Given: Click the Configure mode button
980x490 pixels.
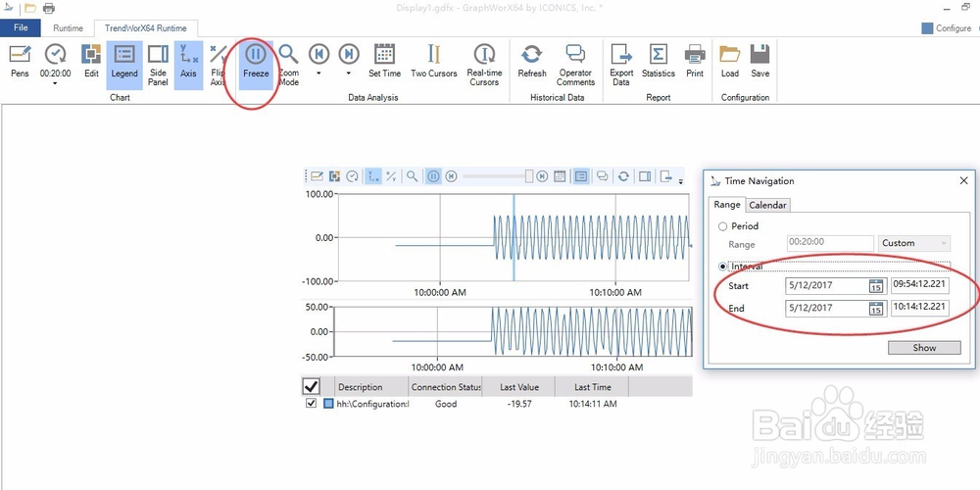Looking at the screenshot, I should pyautogui.click(x=947, y=28).
